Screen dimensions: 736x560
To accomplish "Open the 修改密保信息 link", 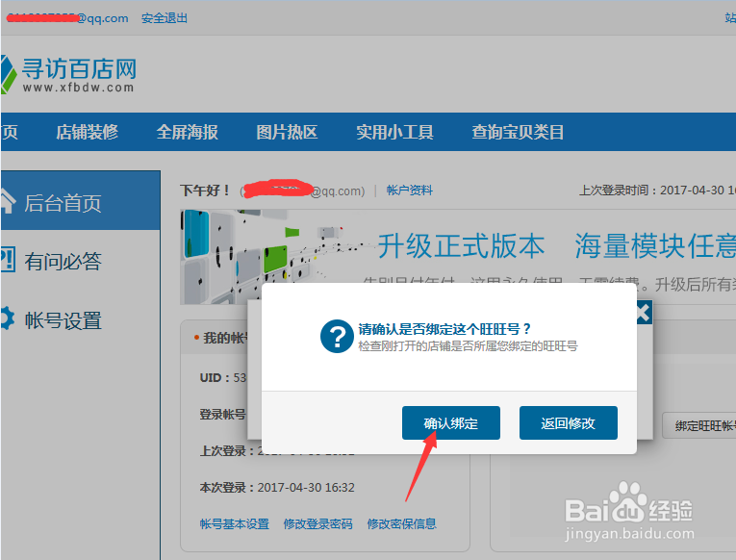I will coord(401,523).
